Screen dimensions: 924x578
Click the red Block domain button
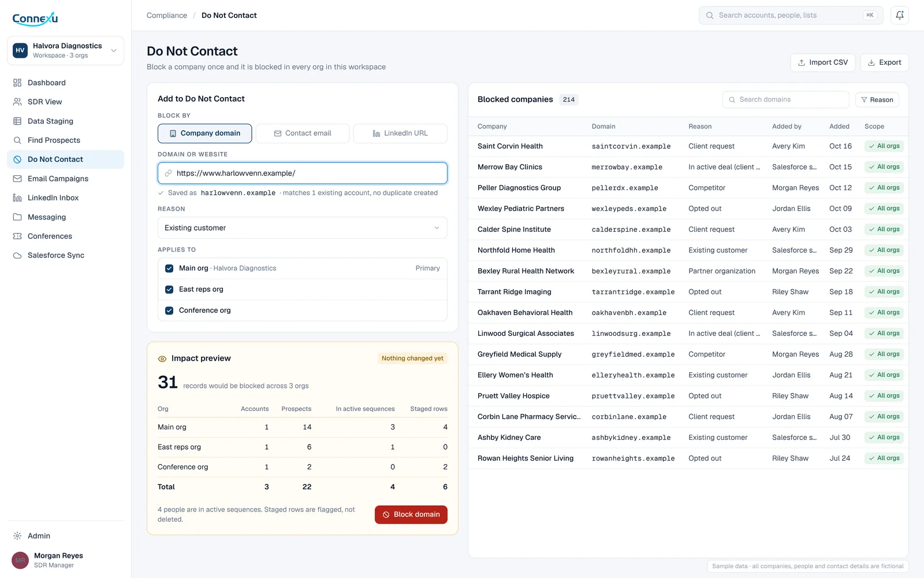[411, 514]
